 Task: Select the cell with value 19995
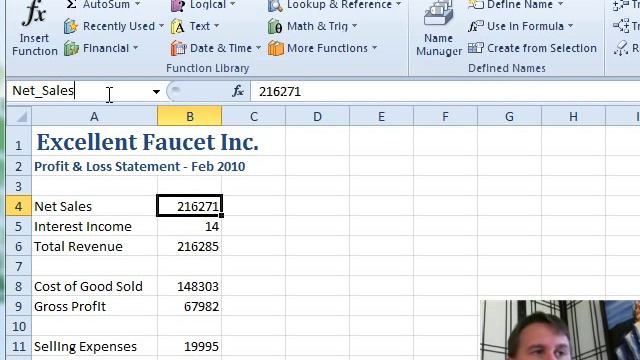[x=189, y=347]
